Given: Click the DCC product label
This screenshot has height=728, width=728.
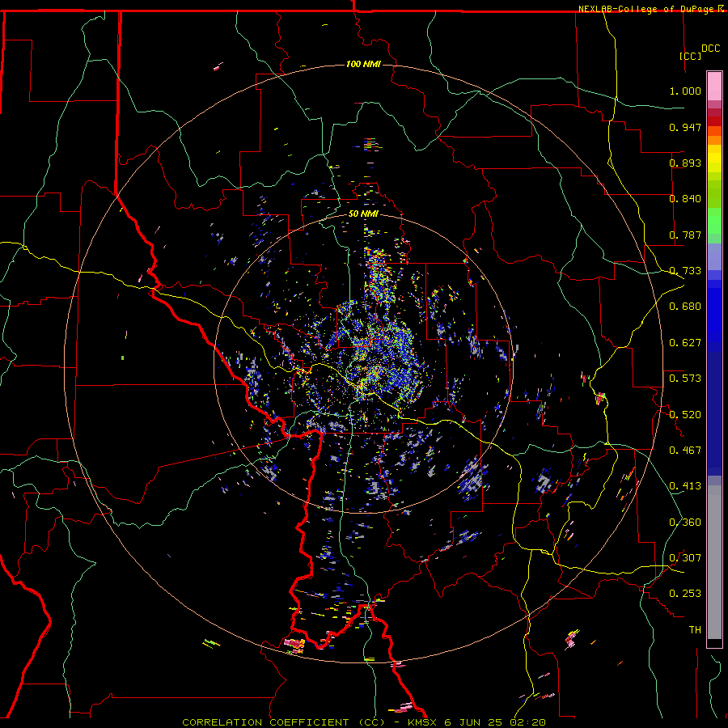Looking at the screenshot, I should pyautogui.click(x=710, y=49).
